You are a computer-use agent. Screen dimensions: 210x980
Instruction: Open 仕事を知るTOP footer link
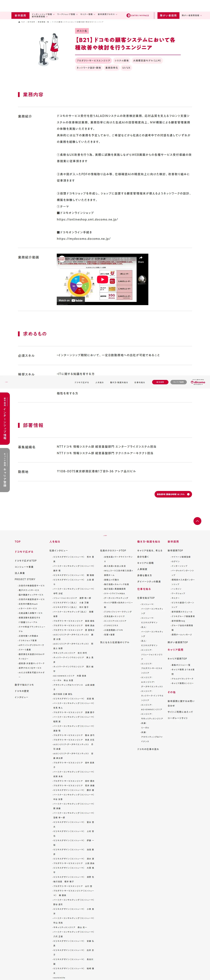point(146,598)
